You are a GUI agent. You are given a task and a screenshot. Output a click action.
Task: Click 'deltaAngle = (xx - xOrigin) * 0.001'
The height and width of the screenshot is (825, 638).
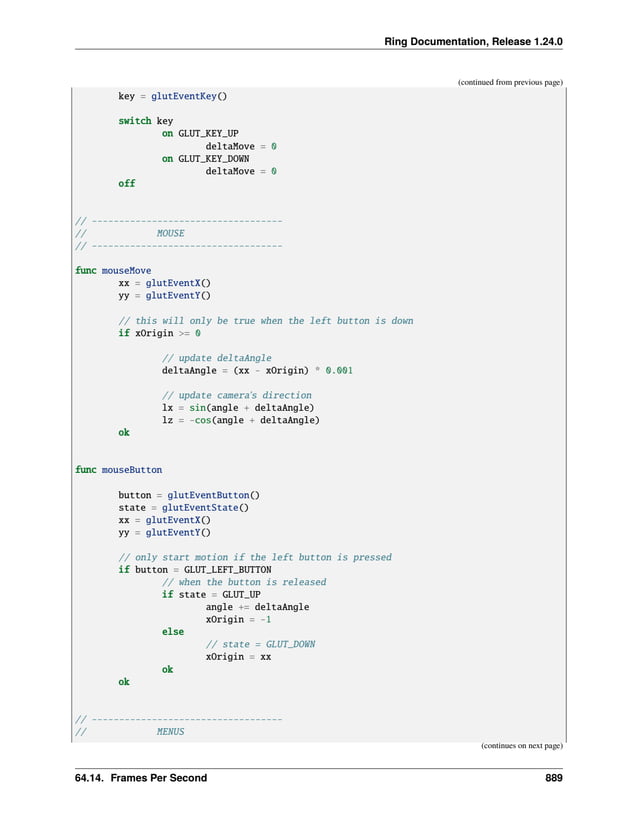pos(257,370)
